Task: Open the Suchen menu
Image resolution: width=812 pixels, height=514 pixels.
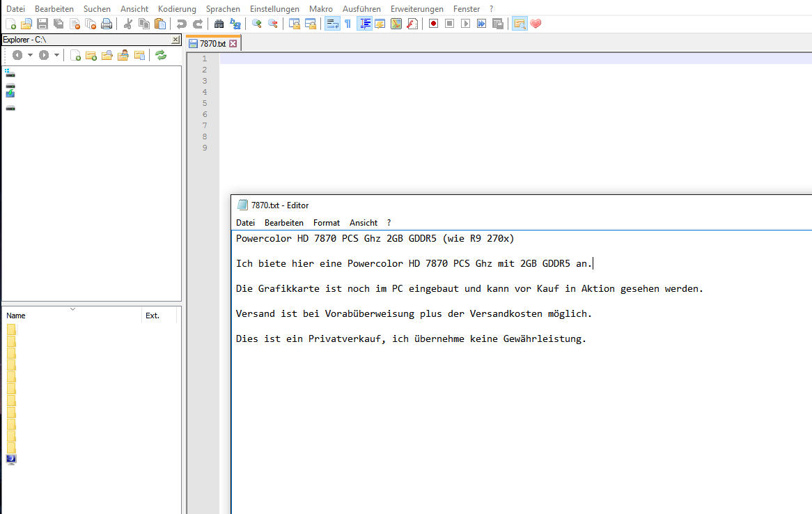Action: 97,9
